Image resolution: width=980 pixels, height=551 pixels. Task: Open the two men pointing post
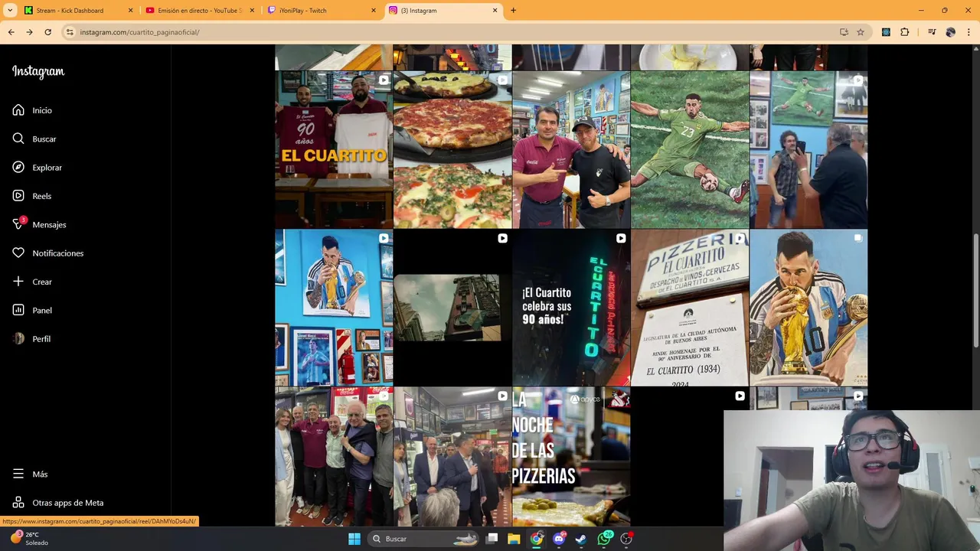(571, 150)
